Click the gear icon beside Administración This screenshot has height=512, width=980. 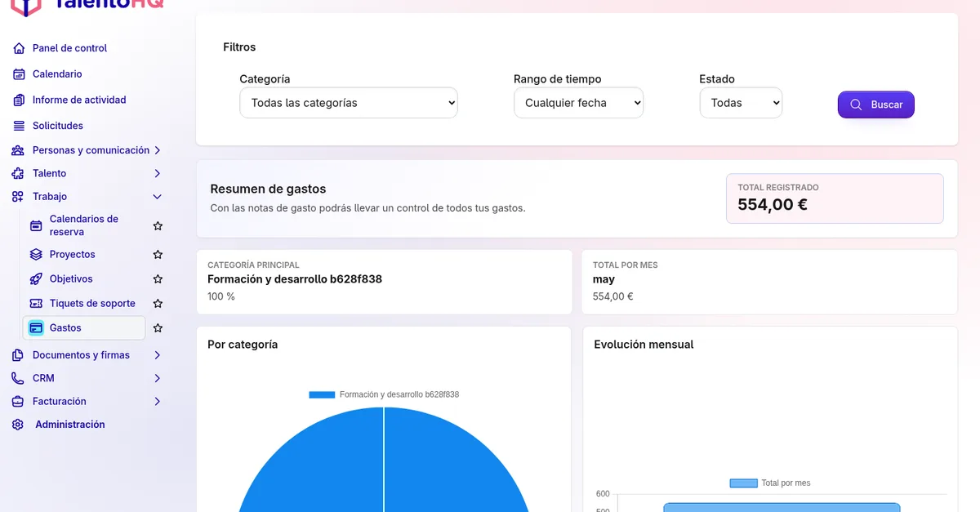18,425
